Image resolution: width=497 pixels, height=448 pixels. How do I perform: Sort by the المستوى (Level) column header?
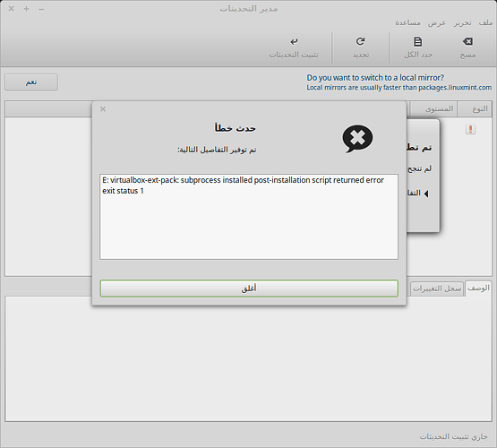(433, 108)
